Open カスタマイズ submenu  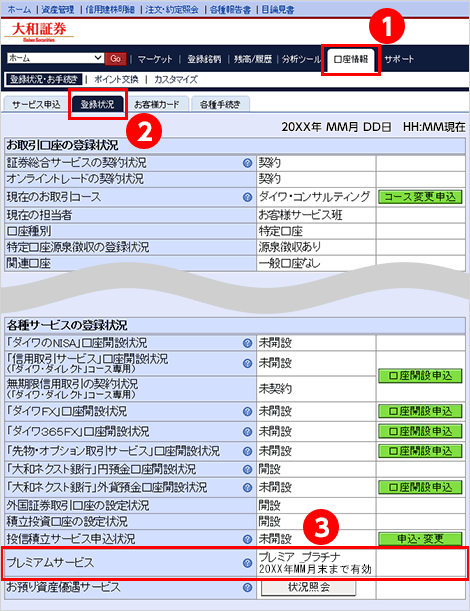coord(176,79)
